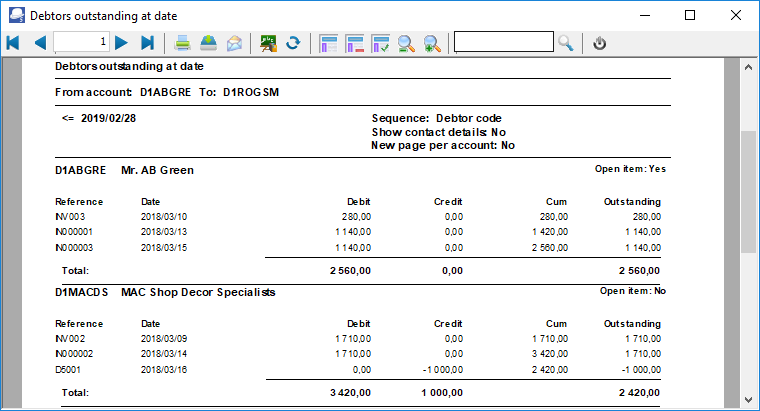This screenshot has width=760, height=411.
Task: Refresh the report preview
Action: (293, 43)
